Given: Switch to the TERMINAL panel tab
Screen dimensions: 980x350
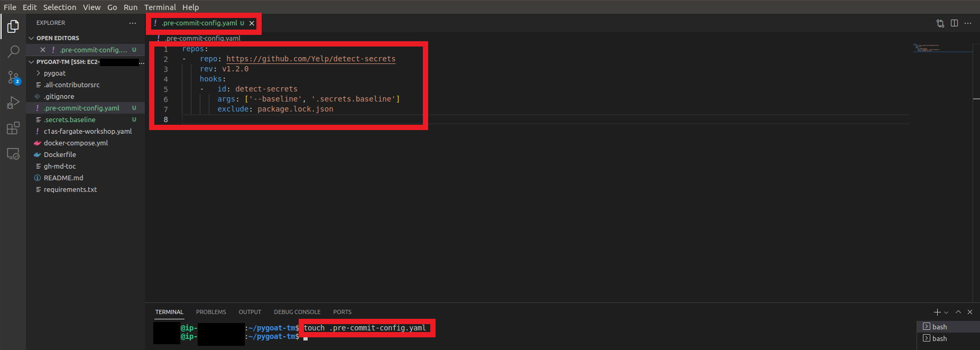Looking at the screenshot, I should point(169,312).
